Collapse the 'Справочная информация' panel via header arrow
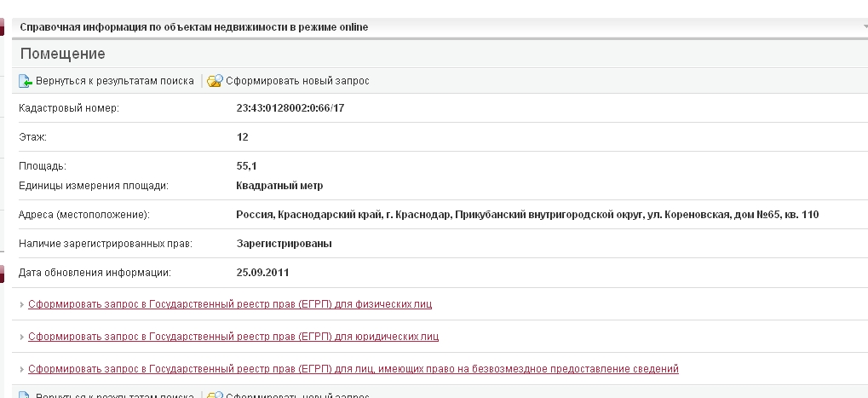 coord(864,27)
